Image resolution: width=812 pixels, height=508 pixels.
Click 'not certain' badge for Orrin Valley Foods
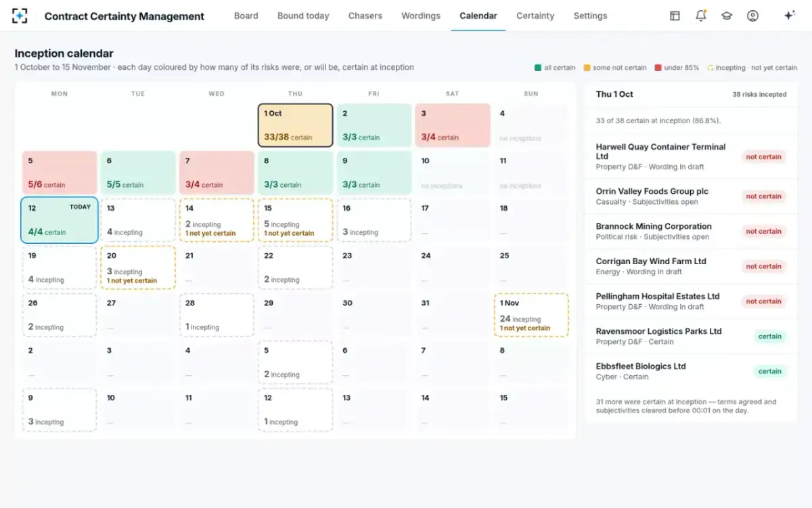[x=763, y=196]
